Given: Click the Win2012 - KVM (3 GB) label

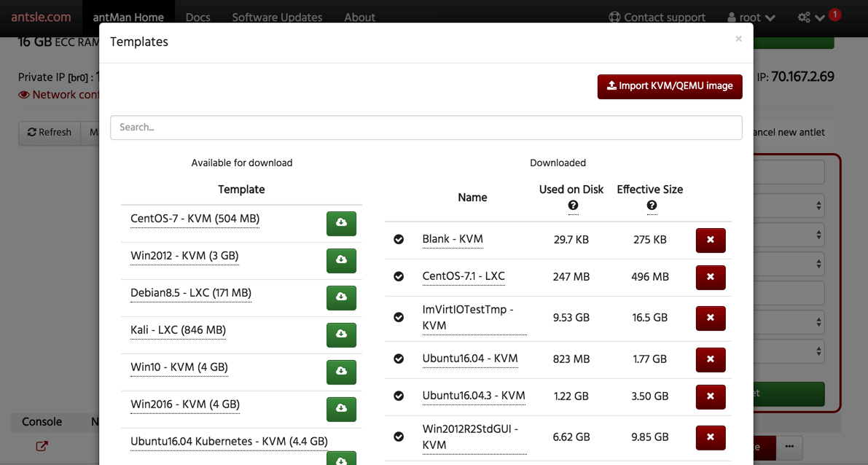Looking at the screenshot, I should tap(184, 256).
